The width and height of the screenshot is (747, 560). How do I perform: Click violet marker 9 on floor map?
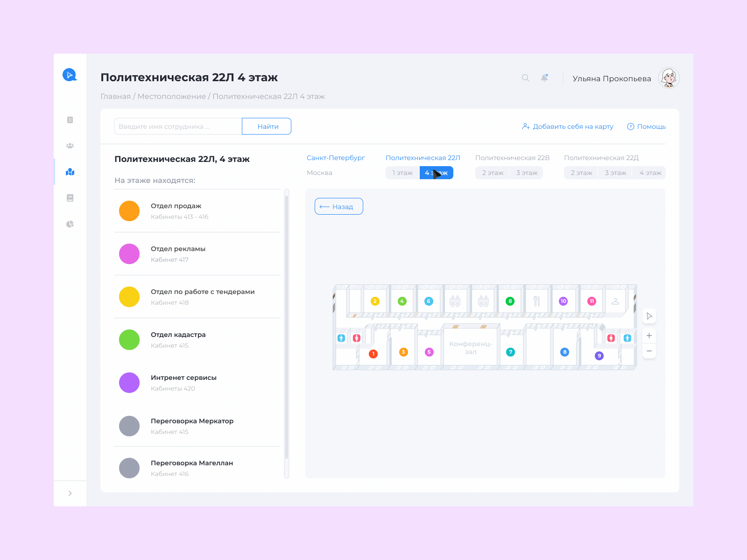599,356
